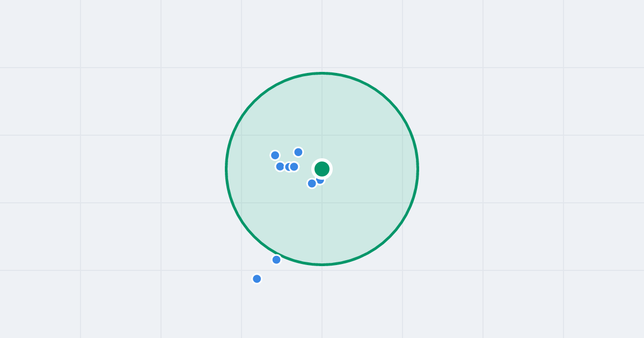Select the blue dot on the circle's lower-left edge
The height and width of the screenshot is (338, 644).
pyautogui.click(x=276, y=260)
